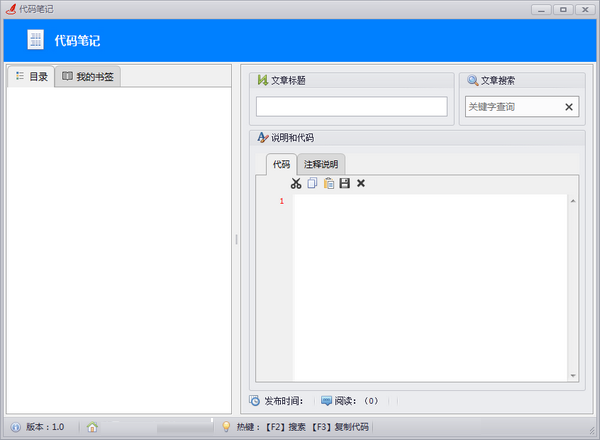
Task: Click the 文章标题 input field
Action: point(352,106)
